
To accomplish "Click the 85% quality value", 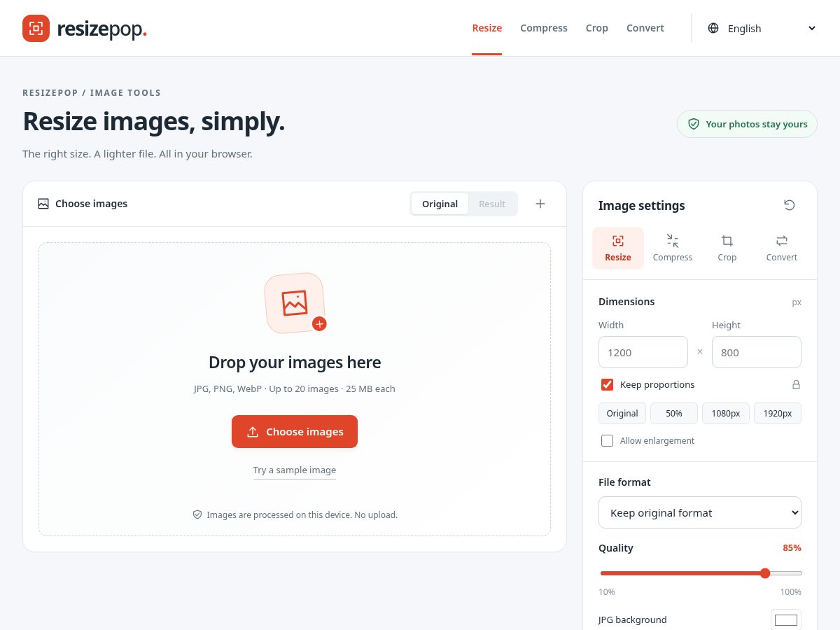I will [792, 547].
